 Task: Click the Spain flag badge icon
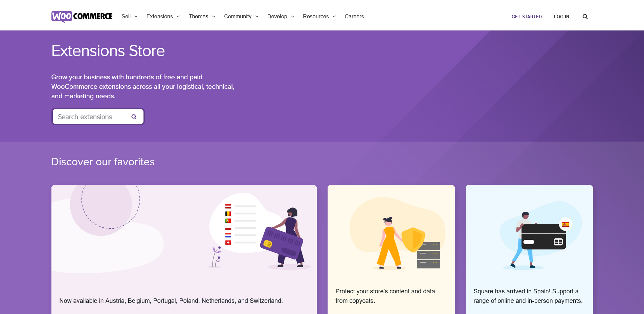coord(565,224)
